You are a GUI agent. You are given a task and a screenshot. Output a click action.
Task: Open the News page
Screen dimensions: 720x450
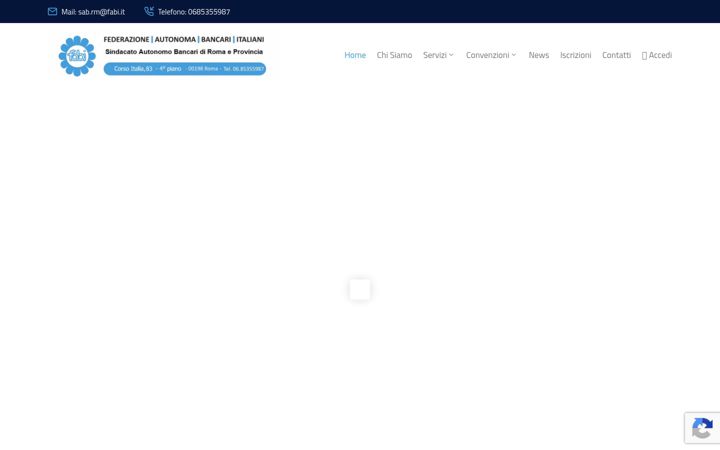pos(539,55)
